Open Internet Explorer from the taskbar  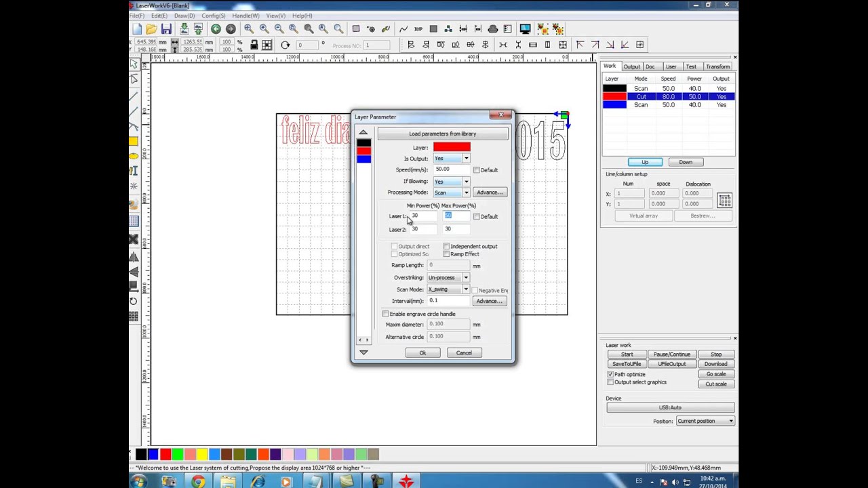[257, 482]
